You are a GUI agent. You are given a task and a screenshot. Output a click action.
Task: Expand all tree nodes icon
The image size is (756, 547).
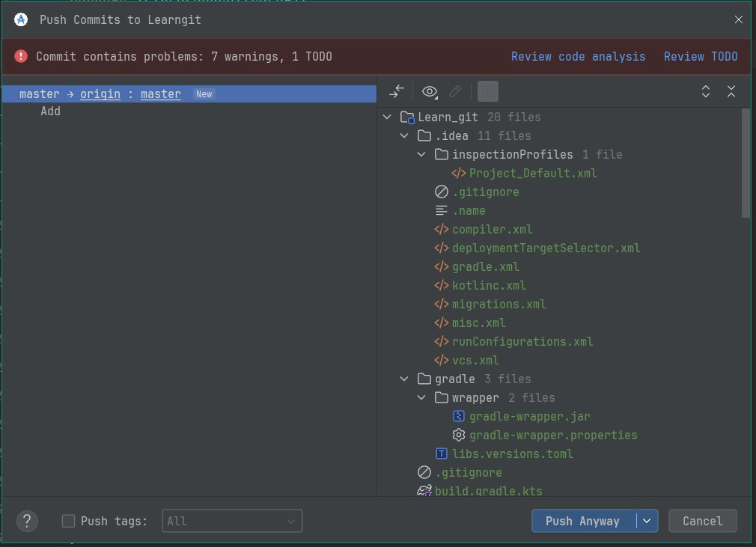(x=705, y=91)
